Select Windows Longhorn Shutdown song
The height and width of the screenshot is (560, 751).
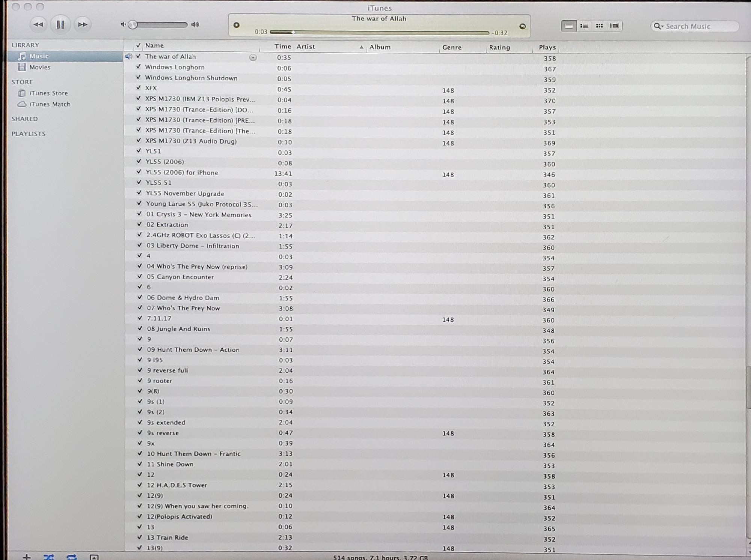(x=191, y=78)
